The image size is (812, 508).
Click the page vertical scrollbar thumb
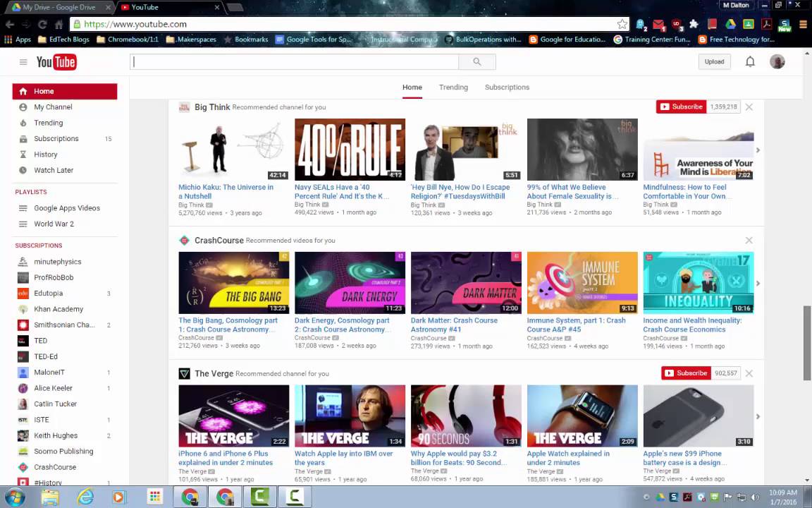(x=807, y=343)
